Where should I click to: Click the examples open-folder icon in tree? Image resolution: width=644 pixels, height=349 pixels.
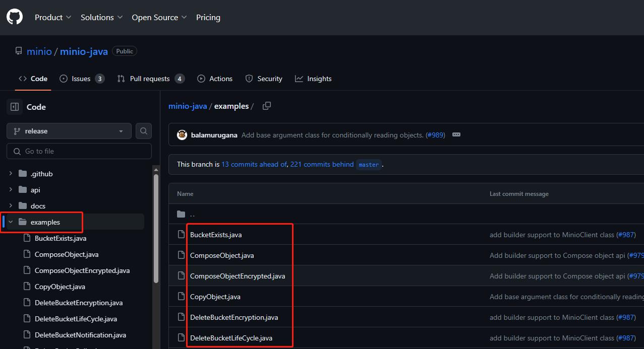(23, 222)
